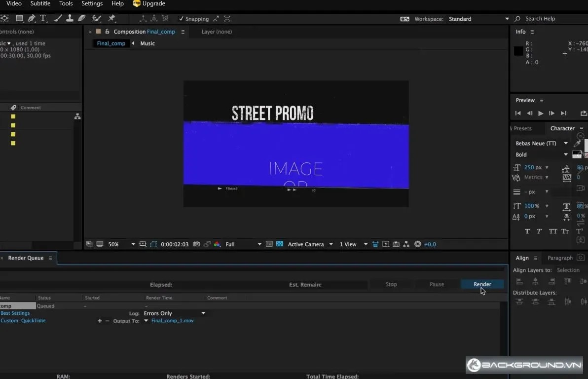The image size is (588, 379).
Task: Click the timeline icon in viewer footer
Action: coord(396,244)
